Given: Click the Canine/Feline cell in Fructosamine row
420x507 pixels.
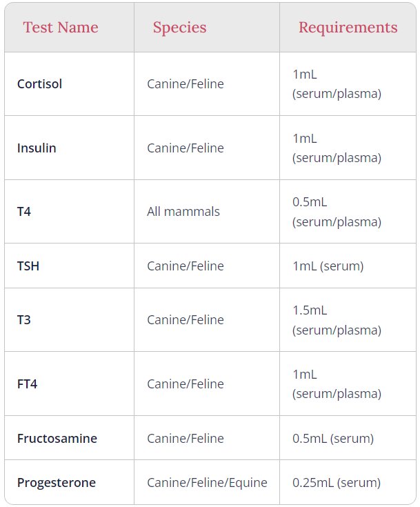Looking at the screenshot, I should [x=186, y=439].
